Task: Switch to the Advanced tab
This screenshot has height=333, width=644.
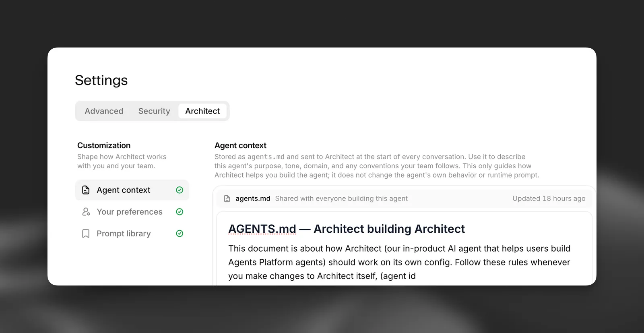Action: [x=104, y=111]
